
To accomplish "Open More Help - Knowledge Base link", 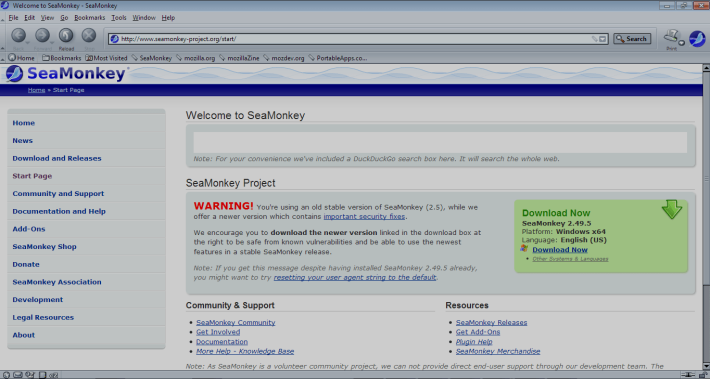I will pyautogui.click(x=245, y=351).
